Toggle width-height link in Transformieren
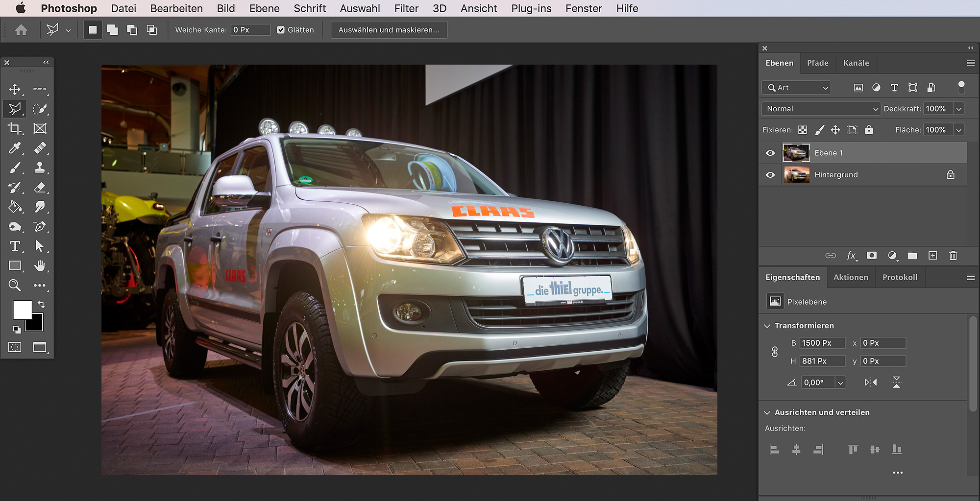Viewport: 980px width, 501px height. tap(775, 352)
